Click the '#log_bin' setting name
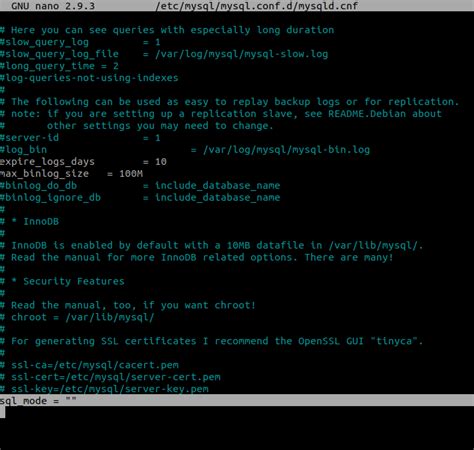Image resolution: width=474 pixels, height=450 pixels. coord(23,150)
